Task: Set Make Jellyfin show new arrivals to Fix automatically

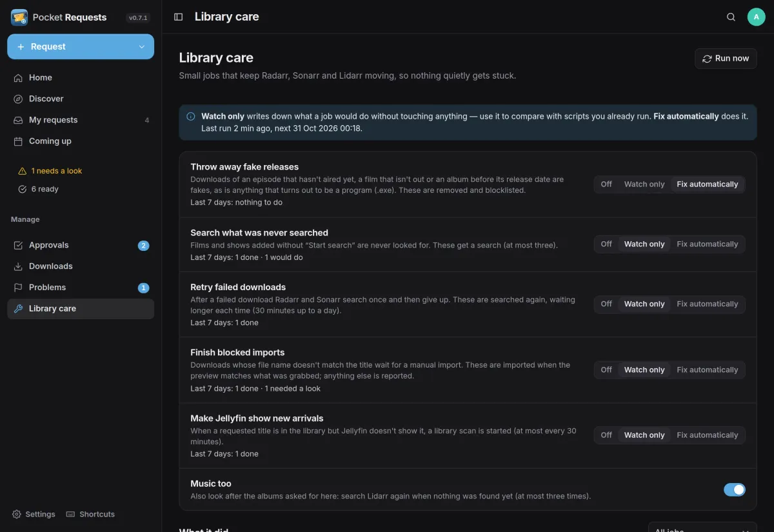Action: pyautogui.click(x=708, y=435)
